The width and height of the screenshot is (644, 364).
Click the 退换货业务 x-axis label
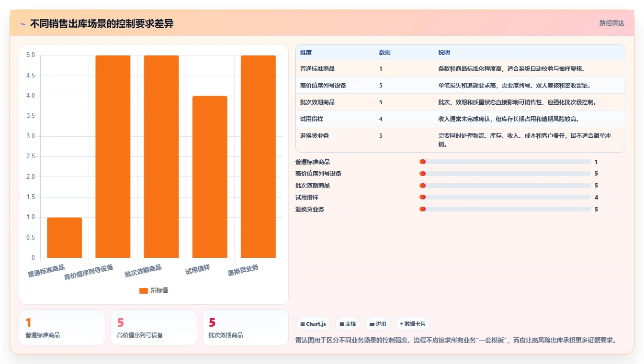(x=243, y=270)
